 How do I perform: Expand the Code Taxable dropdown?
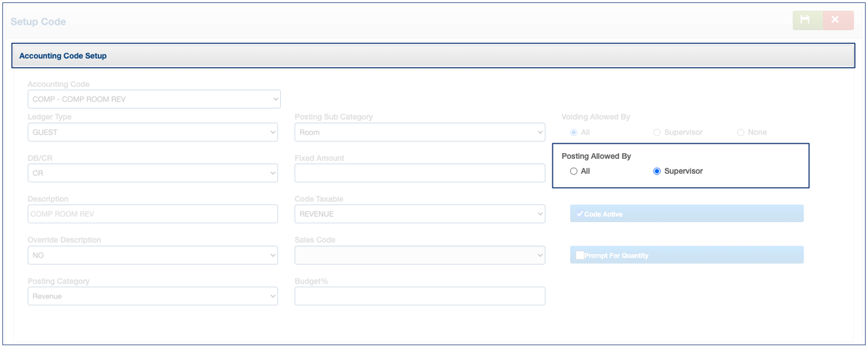tap(420, 214)
